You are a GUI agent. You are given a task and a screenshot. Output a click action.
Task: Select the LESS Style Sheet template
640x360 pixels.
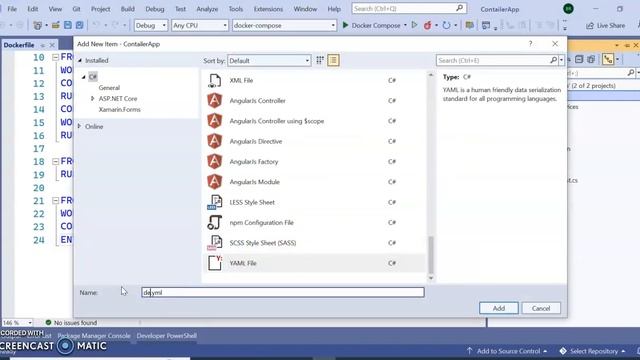252,202
